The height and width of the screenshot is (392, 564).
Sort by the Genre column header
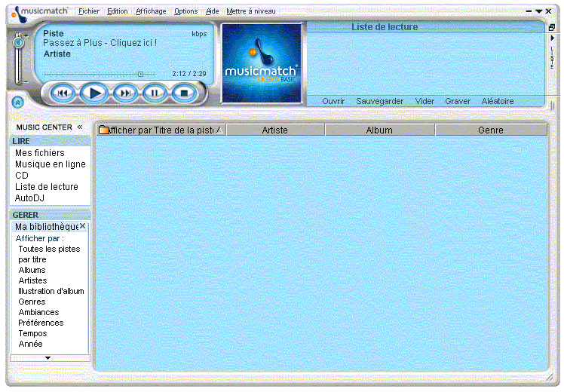pyautogui.click(x=491, y=130)
